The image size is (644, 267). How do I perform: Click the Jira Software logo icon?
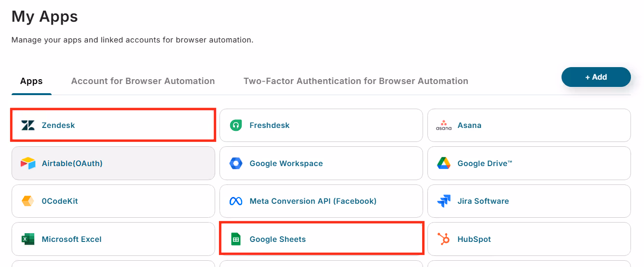point(444,201)
